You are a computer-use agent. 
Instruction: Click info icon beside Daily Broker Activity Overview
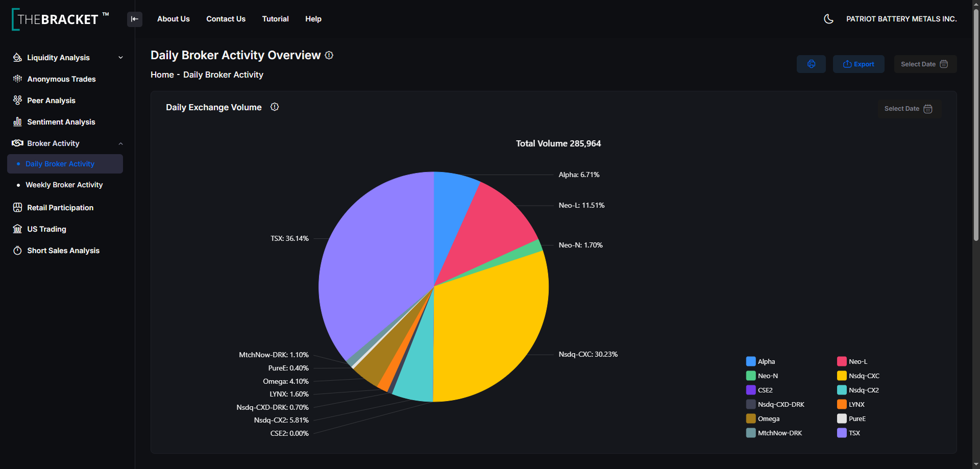click(x=329, y=55)
